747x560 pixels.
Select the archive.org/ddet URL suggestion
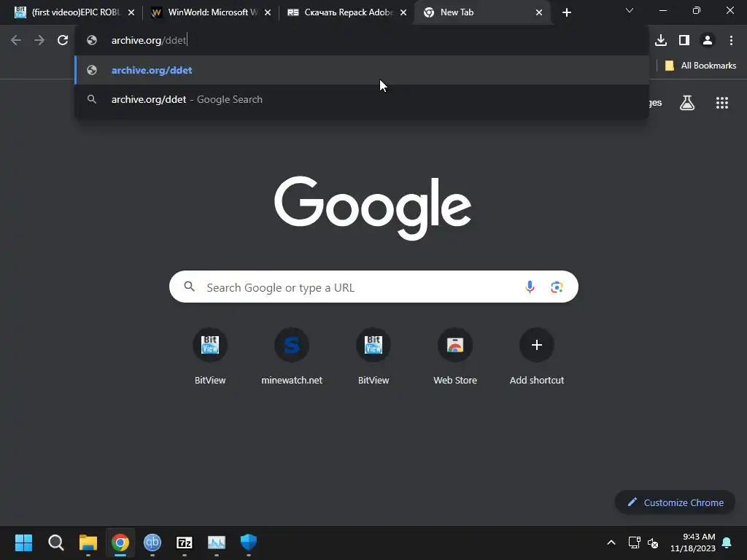362,70
